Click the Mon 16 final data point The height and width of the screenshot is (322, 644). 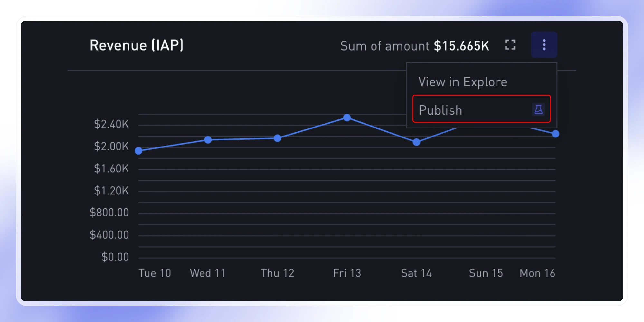[555, 134]
